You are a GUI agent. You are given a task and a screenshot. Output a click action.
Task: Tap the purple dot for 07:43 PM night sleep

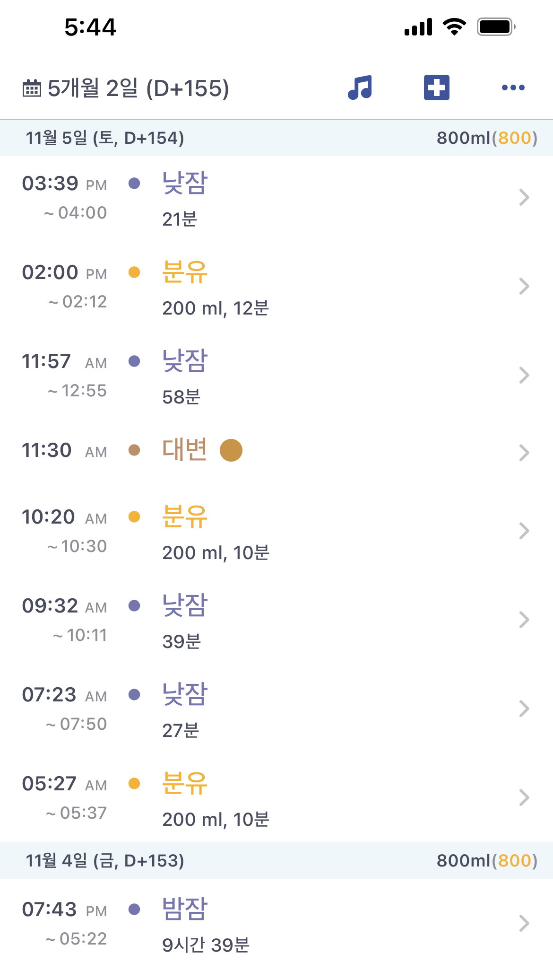(x=134, y=909)
